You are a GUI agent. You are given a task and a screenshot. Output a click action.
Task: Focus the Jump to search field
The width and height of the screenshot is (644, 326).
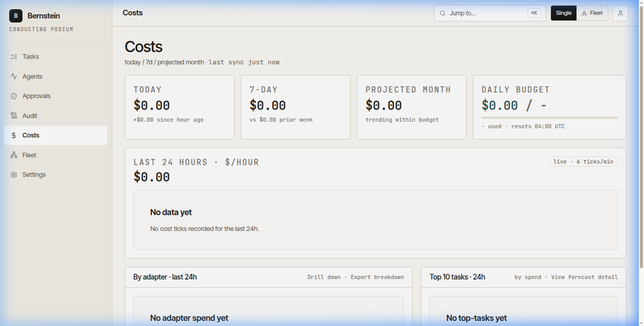pos(490,13)
